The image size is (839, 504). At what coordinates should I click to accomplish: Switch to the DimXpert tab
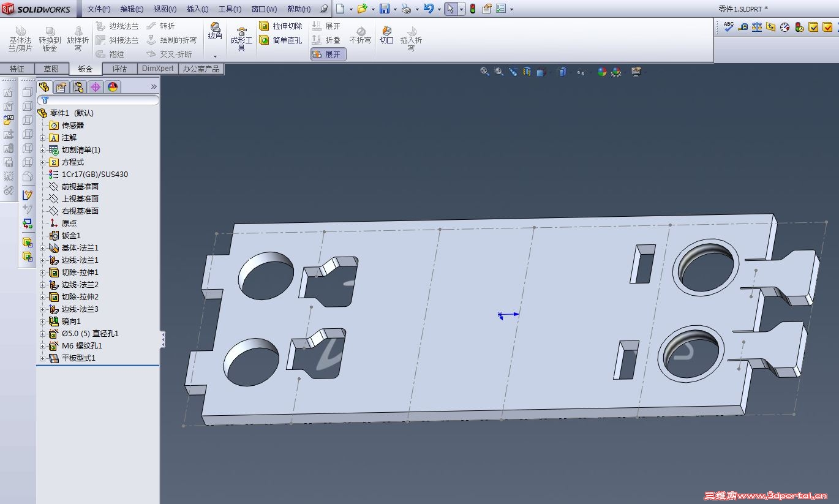point(158,69)
